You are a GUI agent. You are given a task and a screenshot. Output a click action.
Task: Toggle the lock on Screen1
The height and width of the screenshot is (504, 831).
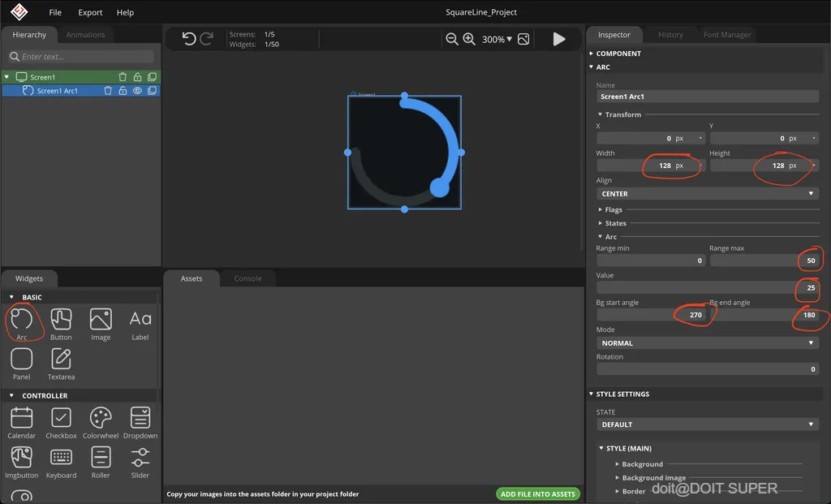coord(137,77)
